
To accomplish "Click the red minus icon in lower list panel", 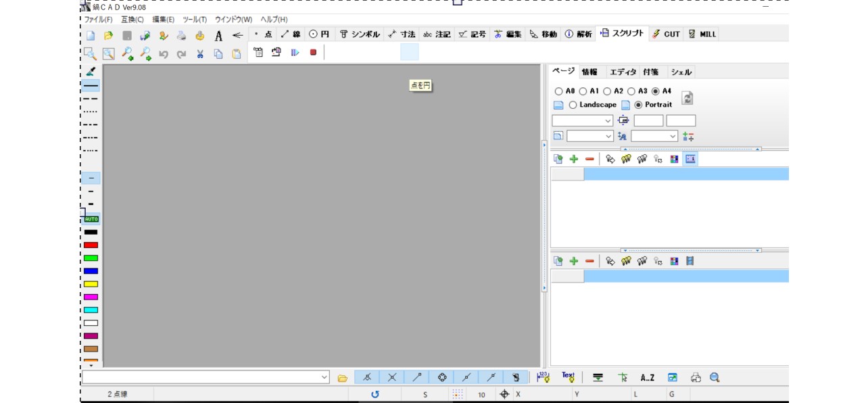I will tap(589, 261).
